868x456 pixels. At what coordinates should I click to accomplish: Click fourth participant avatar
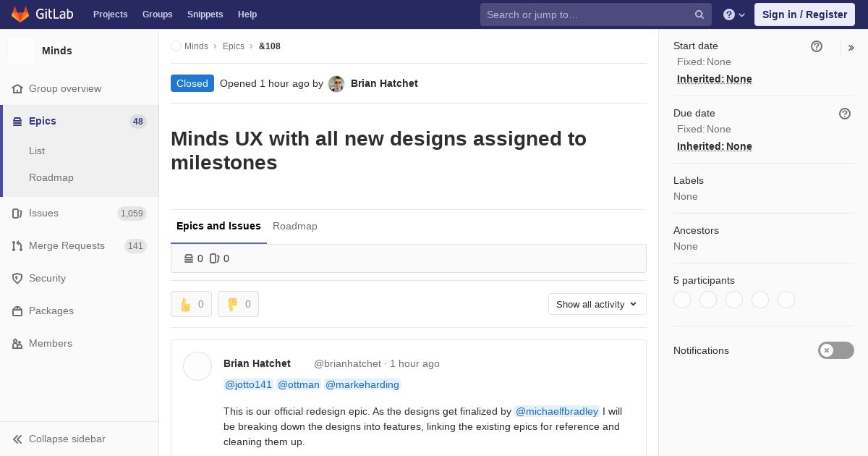(760, 300)
